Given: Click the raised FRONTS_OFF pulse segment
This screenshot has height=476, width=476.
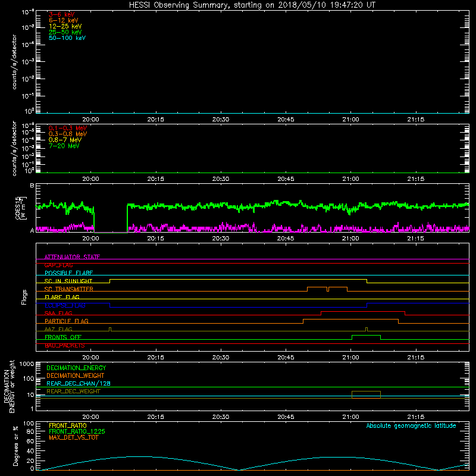Looking at the screenshot, I should click(366, 336).
